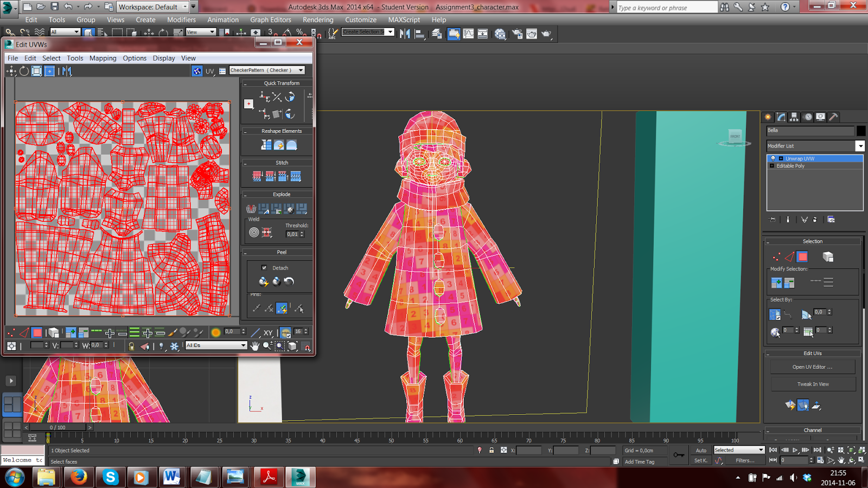Open Firefox from the taskbar
Screen dimensions: 868x488
(79, 477)
